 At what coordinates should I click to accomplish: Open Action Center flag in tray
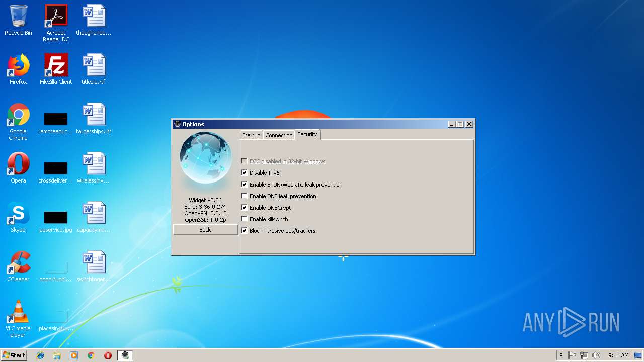pos(572,355)
